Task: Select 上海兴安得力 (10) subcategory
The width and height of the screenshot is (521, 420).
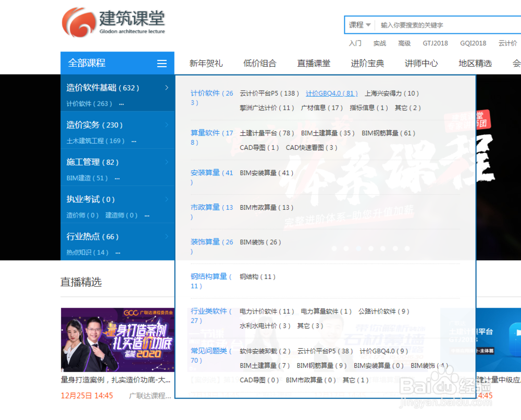Action: click(x=392, y=93)
